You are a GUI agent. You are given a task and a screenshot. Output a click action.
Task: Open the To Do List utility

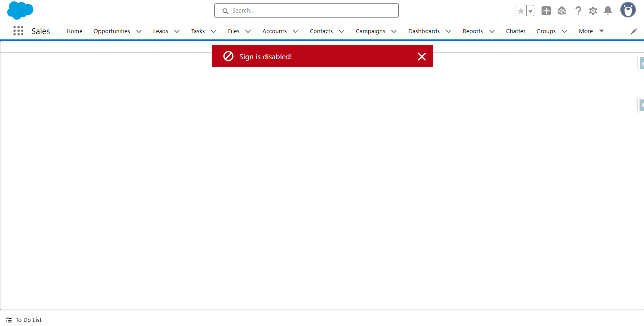click(24, 320)
